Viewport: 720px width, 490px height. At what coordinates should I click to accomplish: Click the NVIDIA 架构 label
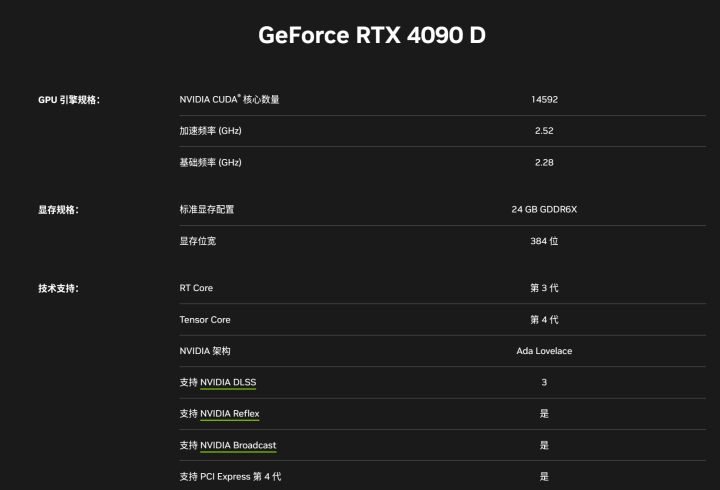[x=205, y=351]
